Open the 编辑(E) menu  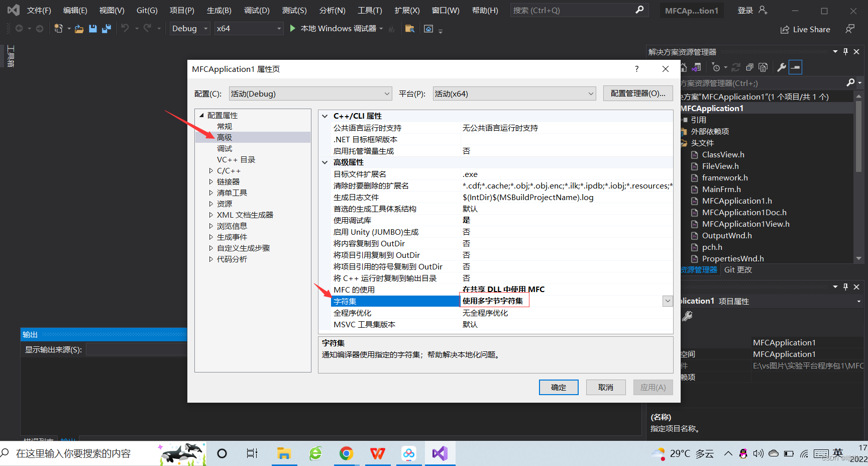75,11
